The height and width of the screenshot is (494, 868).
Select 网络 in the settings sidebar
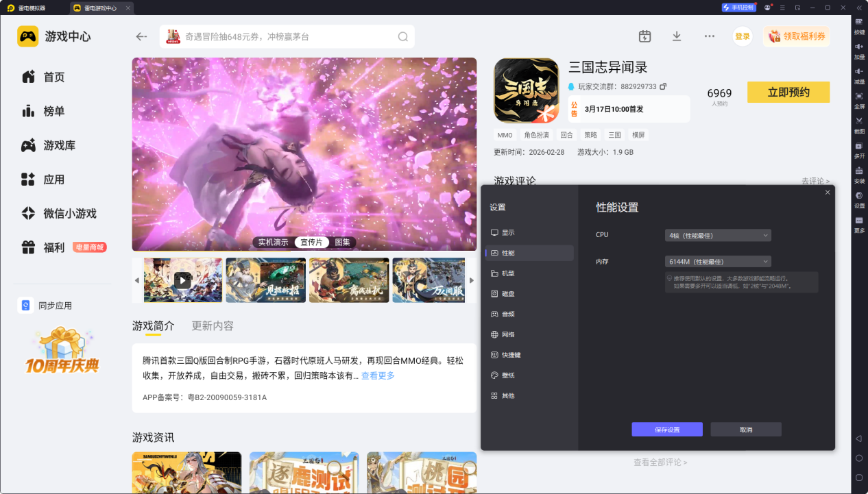508,334
